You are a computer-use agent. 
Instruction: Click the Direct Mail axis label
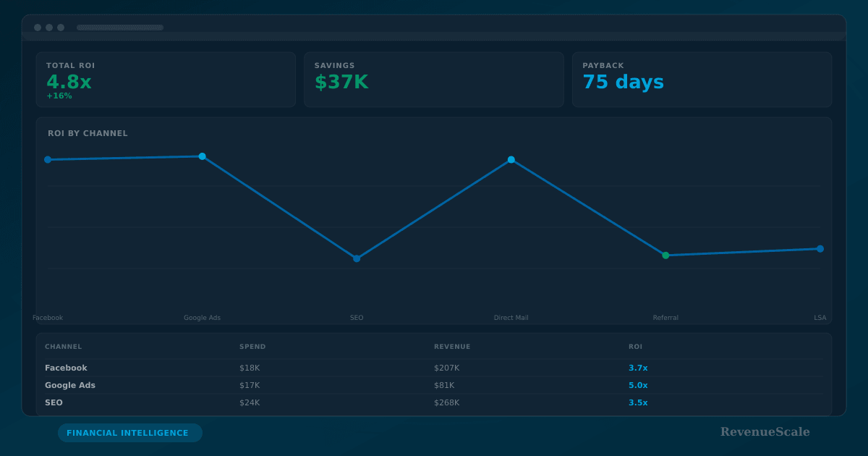click(x=511, y=318)
